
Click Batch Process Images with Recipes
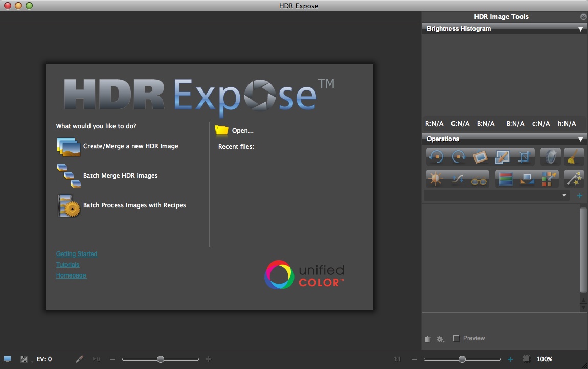[134, 205]
